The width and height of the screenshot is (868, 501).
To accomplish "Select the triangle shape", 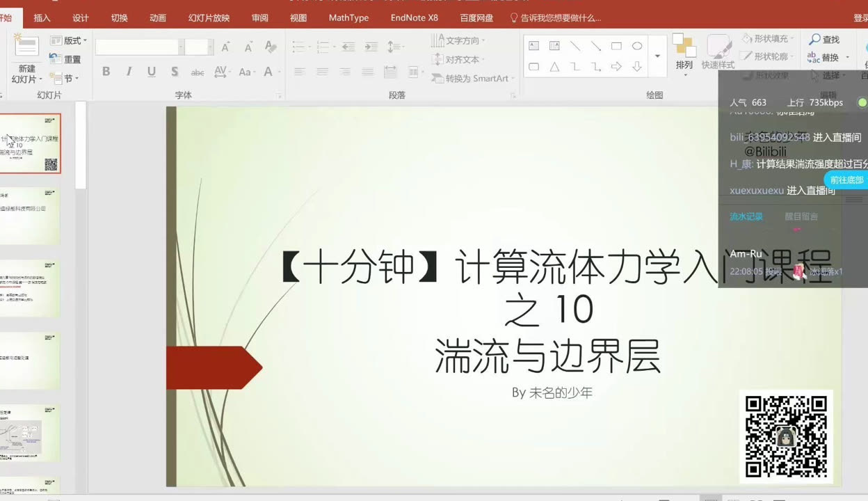I will click(554, 67).
